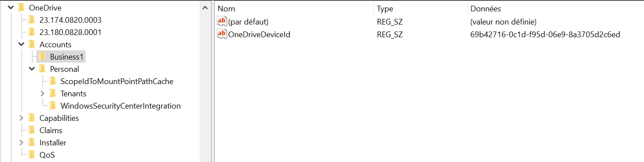Viewport: 644px width, 162px height.
Task: Collapse the Personal key
Action: 32,69
